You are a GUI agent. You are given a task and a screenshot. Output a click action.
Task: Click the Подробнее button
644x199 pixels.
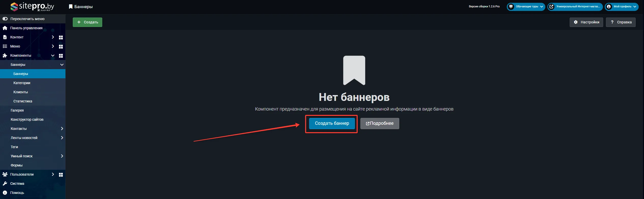[x=379, y=123]
